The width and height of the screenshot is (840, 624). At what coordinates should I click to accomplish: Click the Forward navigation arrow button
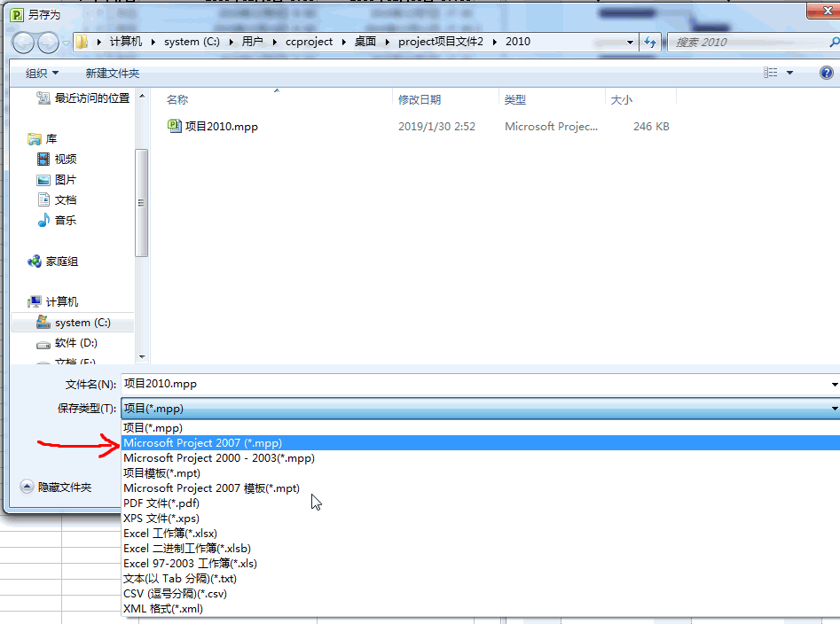48,43
